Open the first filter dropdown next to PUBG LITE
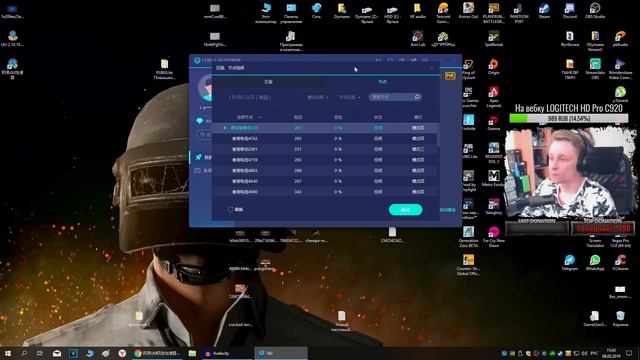The height and width of the screenshot is (360, 640). point(318,97)
